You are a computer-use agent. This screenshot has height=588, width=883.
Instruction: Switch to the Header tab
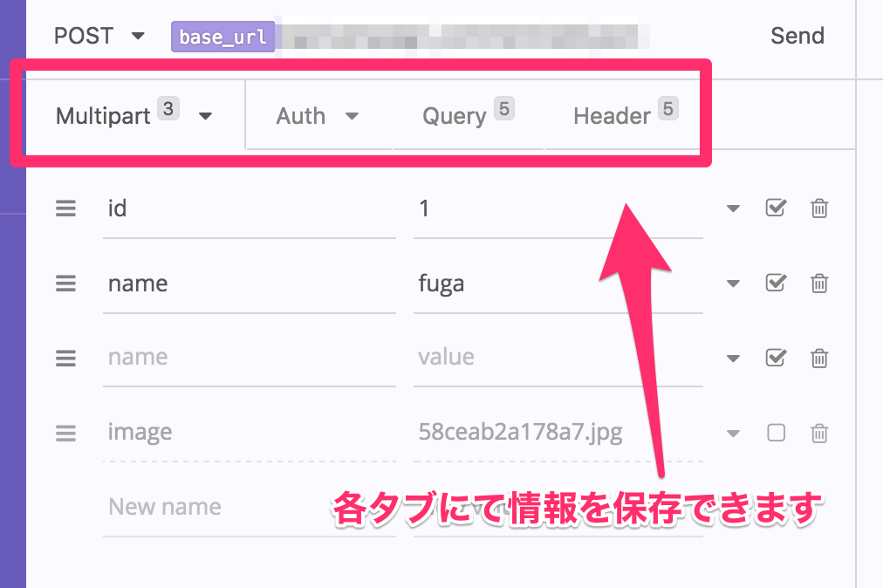point(625,115)
